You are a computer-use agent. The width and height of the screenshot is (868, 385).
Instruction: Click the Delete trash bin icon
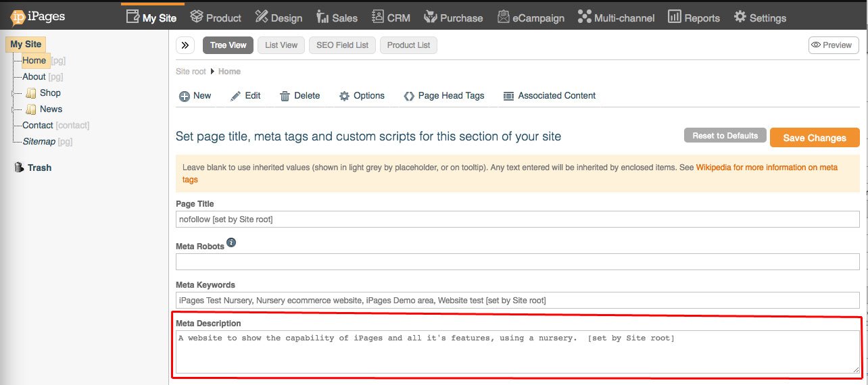(x=285, y=97)
